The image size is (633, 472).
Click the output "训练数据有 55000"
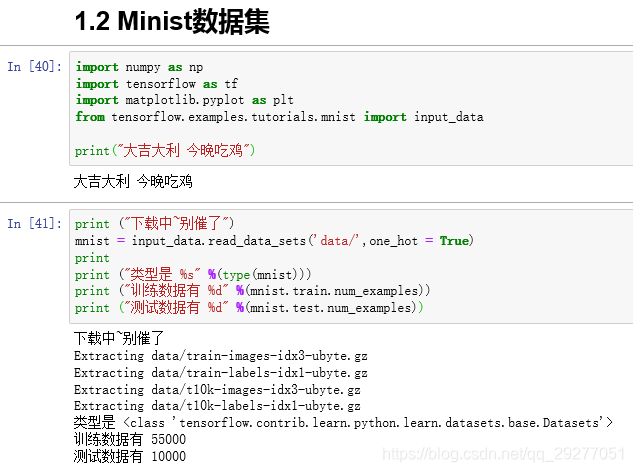pos(130,439)
